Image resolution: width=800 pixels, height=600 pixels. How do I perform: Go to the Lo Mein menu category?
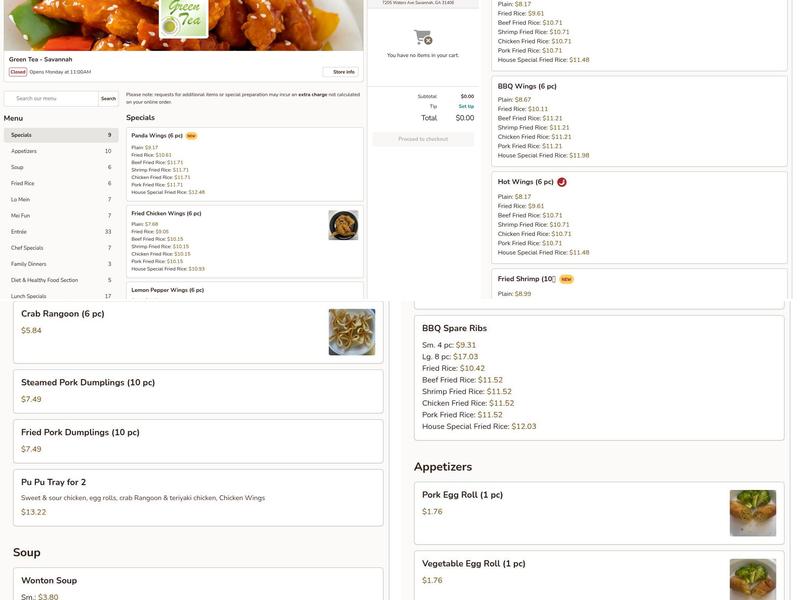(60, 199)
